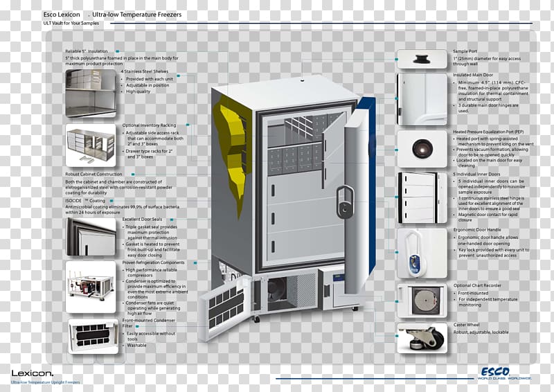Click the Excellent Door Seals picture
Image resolution: width=554 pixels, height=392 pixels.
[91, 236]
